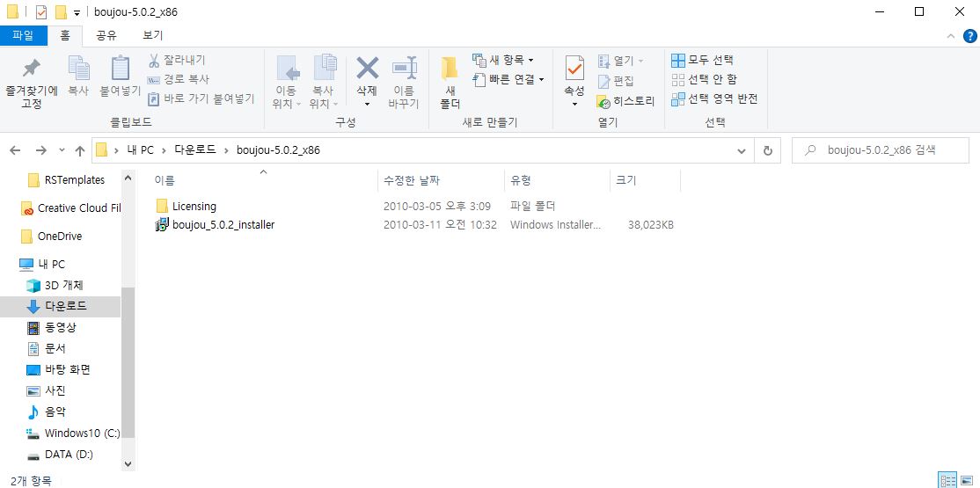Expand address bar history dropdown

coord(742,150)
